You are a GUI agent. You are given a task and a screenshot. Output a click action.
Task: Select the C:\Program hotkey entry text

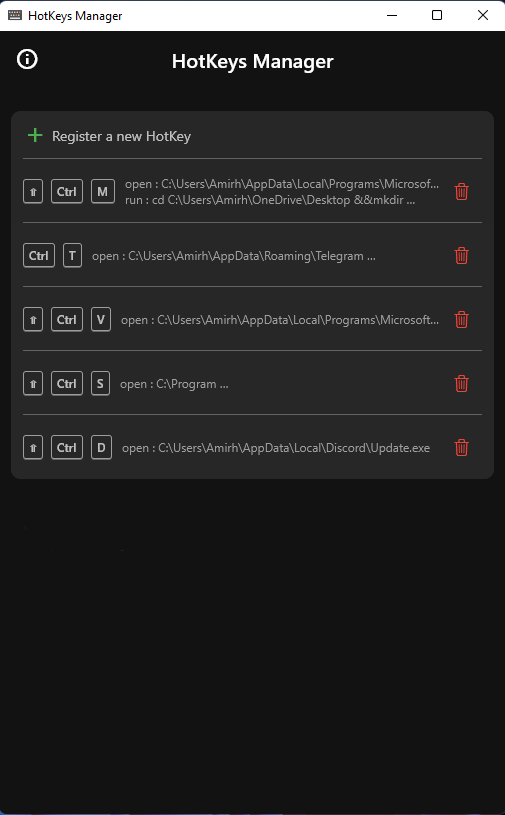pyautogui.click(x=174, y=384)
